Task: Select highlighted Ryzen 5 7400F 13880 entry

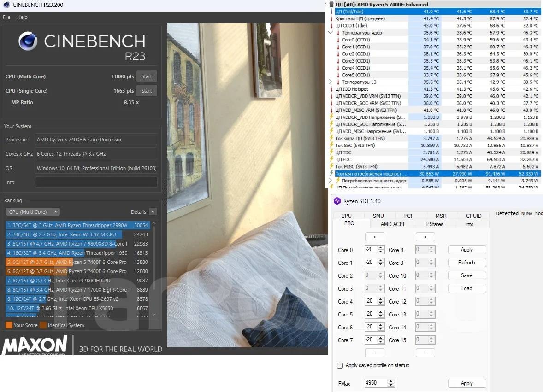Action: click(x=78, y=262)
